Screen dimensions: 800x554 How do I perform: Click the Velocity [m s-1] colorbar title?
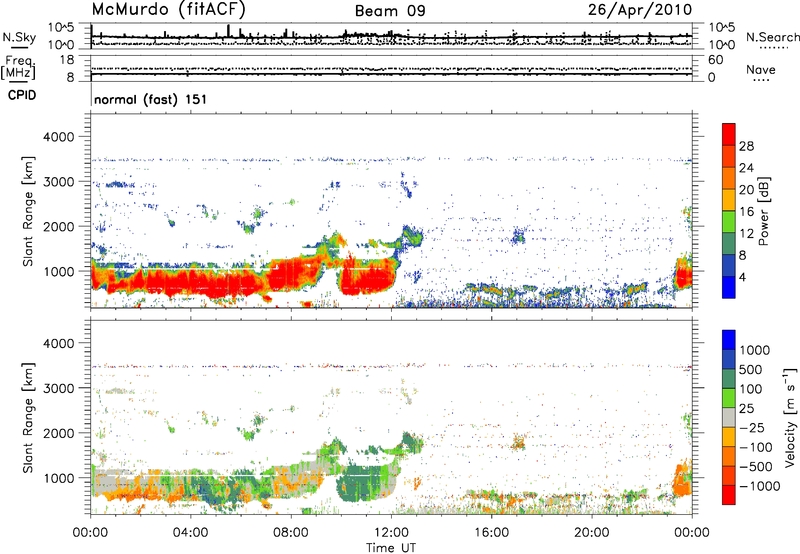click(790, 417)
